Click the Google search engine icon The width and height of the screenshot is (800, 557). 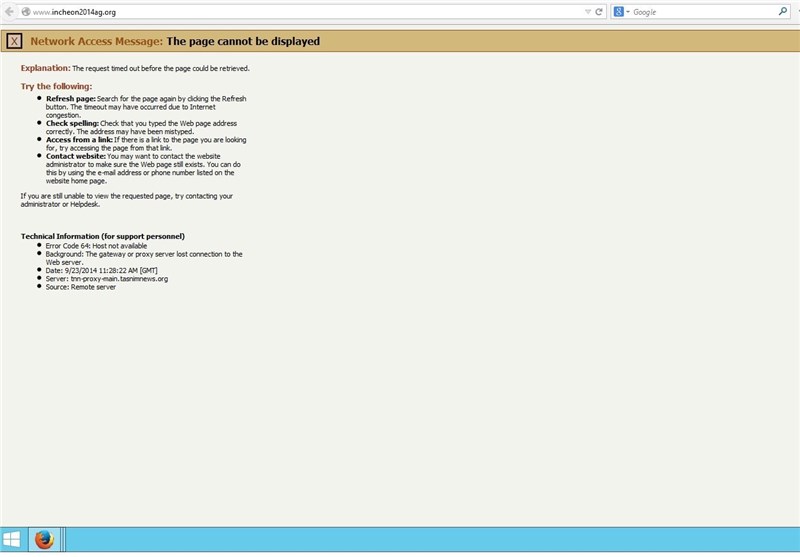pyautogui.click(x=619, y=12)
